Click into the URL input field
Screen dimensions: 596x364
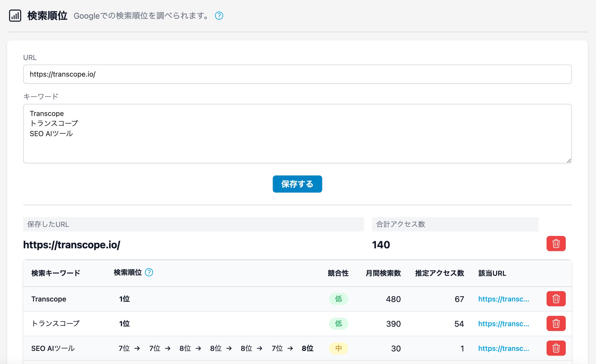[297, 74]
